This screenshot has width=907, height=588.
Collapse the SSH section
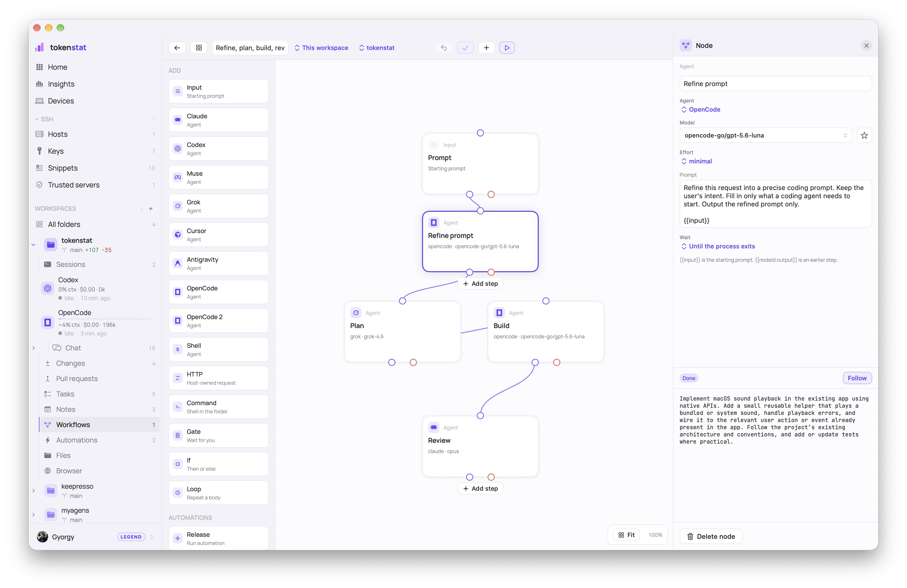[37, 119]
